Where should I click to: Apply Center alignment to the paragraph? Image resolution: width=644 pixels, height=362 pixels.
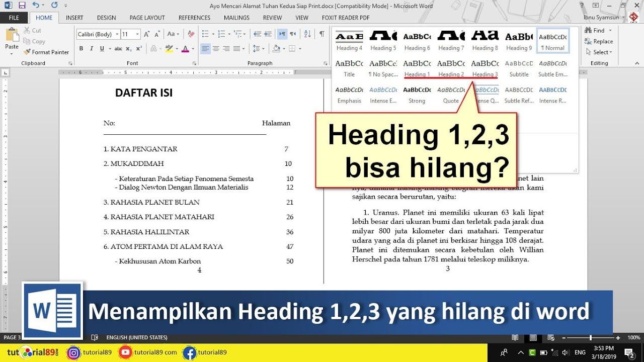click(216, 49)
